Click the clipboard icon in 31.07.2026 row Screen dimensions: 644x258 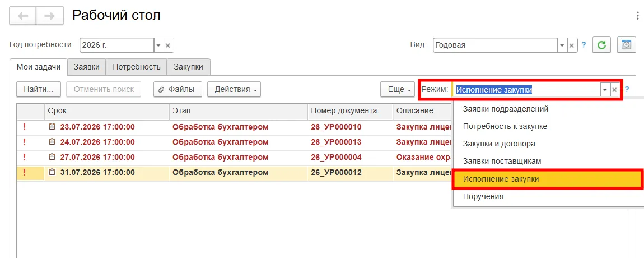tap(52, 172)
